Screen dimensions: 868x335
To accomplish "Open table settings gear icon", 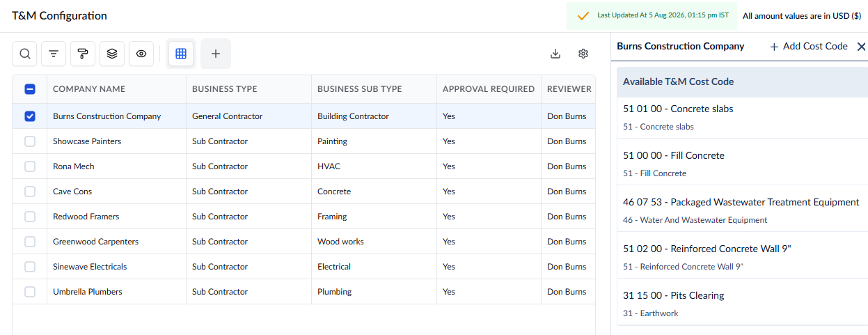I will [x=583, y=54].
